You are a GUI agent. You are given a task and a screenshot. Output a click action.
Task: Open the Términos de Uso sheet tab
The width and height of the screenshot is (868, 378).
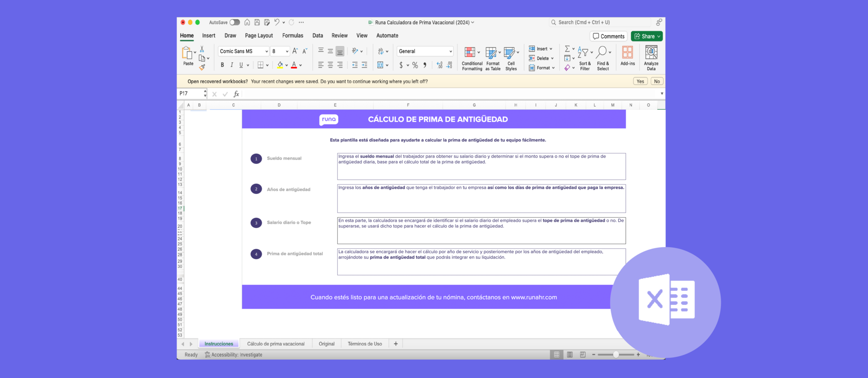tap(365, 344)
